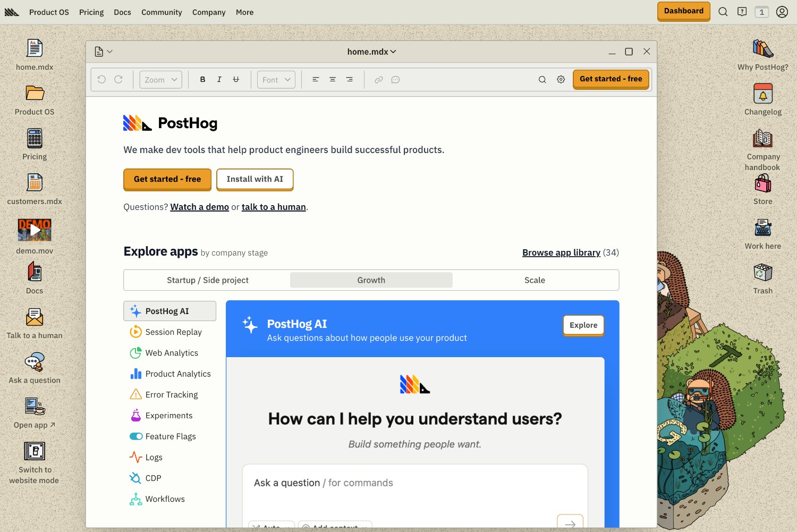797x532 pixels.
Task: Toggle italic formatting in toolbar
Action: tap(219, 80)
